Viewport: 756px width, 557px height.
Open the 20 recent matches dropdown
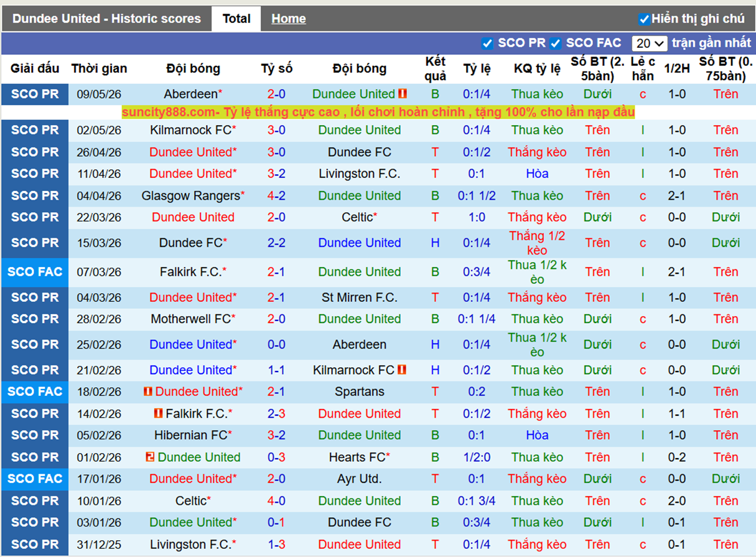tap(650, 43)
